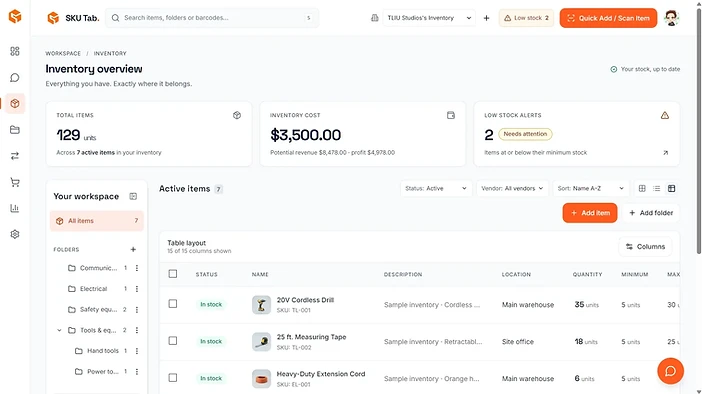The image size is (702, 394).
Task: Open options menu for Safety equ... folder
Action: pos(137,309)
